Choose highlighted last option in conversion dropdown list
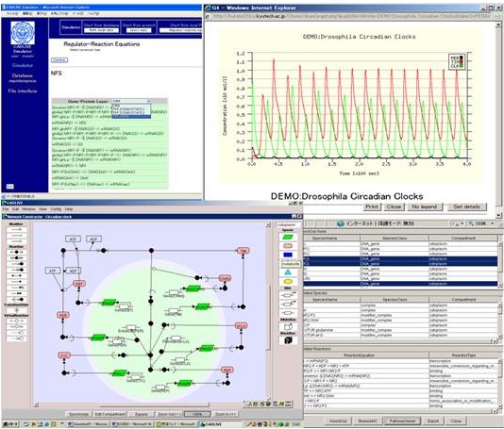Screen dimensions: 504x429 (131, 116)
